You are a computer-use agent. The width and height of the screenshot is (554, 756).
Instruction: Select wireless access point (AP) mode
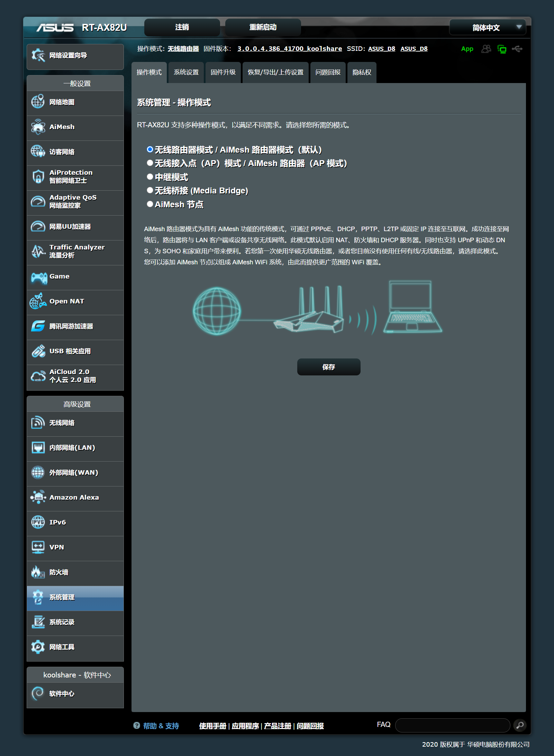pyautogui.click(x=150, y=163)
